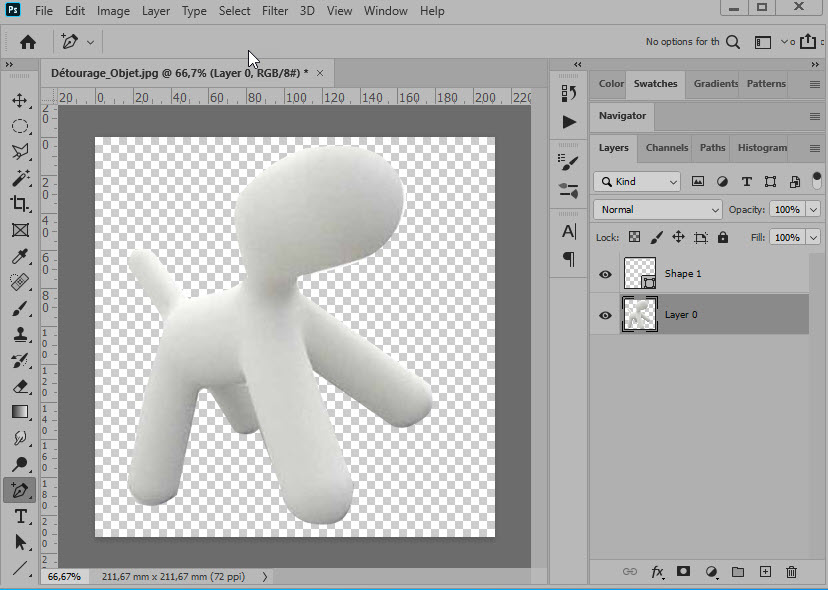Open the Filter menu

(275, 11)
